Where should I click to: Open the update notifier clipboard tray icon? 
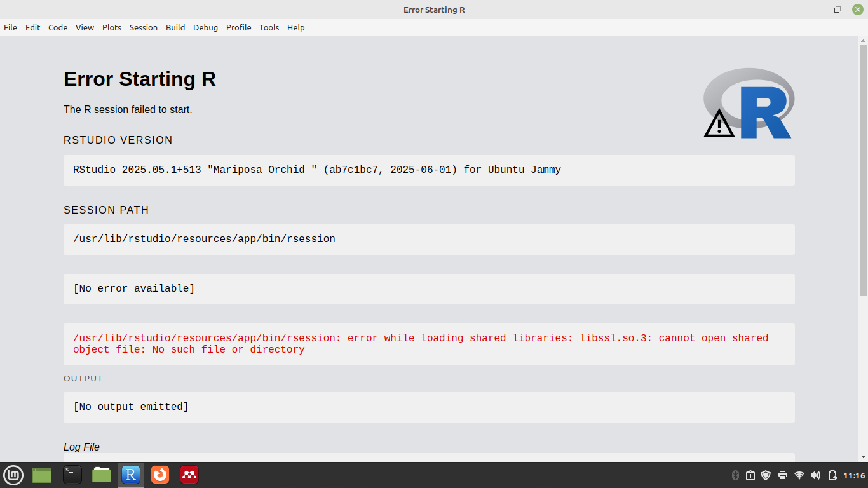pos(750,475)
